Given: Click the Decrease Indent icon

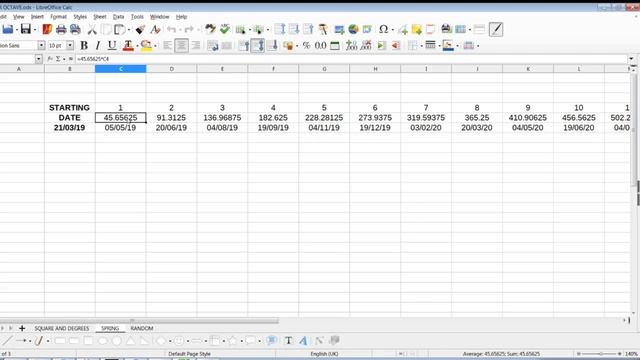Looking at the screenshot, I should coord(396,45).
